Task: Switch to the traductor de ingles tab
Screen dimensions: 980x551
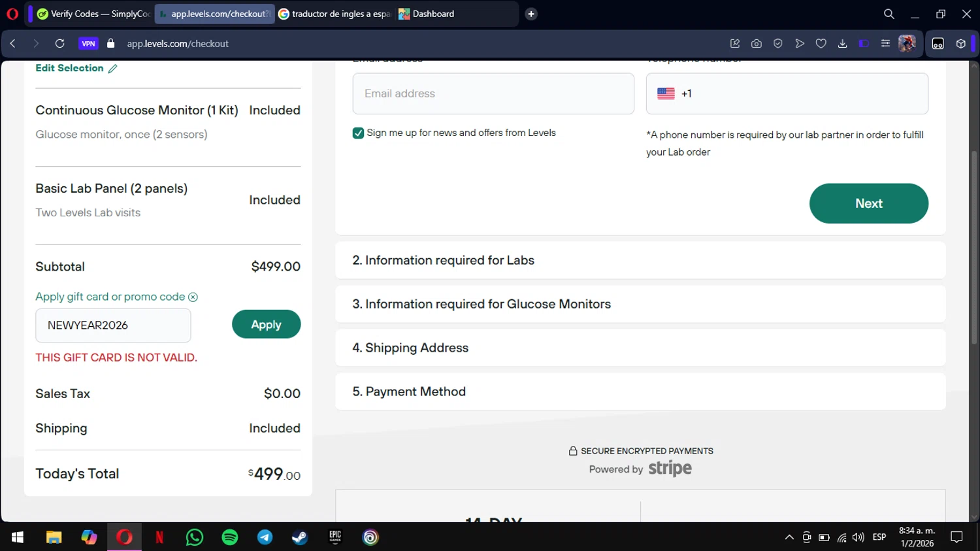Action: (x=334, y=14)
